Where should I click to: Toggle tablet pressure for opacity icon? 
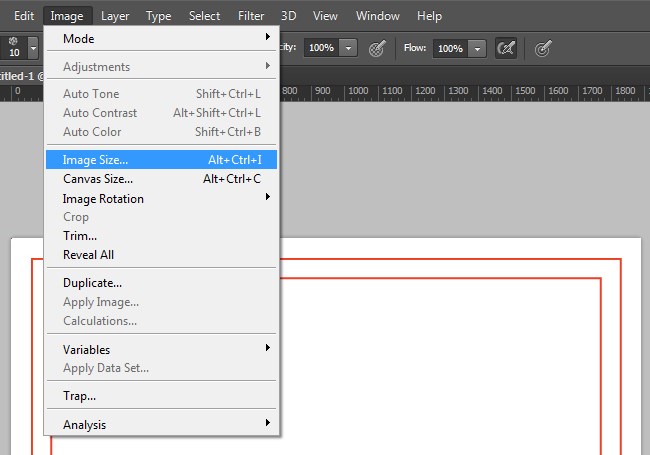[377, 48]
